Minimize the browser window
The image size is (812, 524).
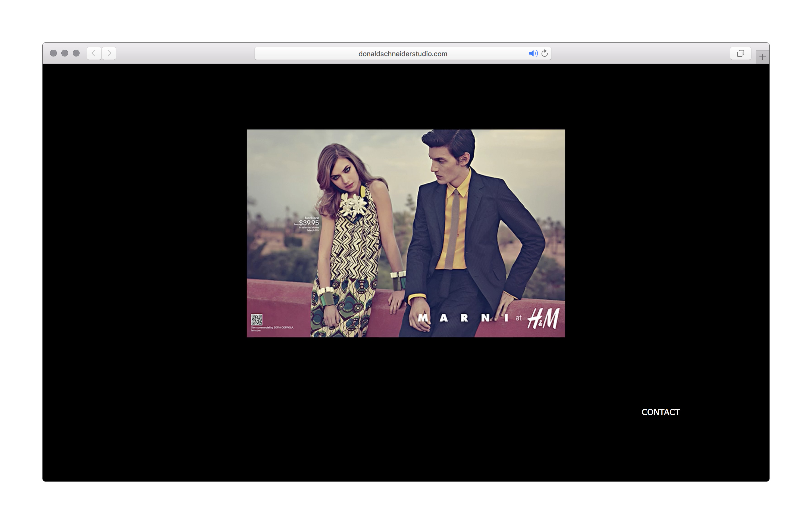tap(65, 53)
